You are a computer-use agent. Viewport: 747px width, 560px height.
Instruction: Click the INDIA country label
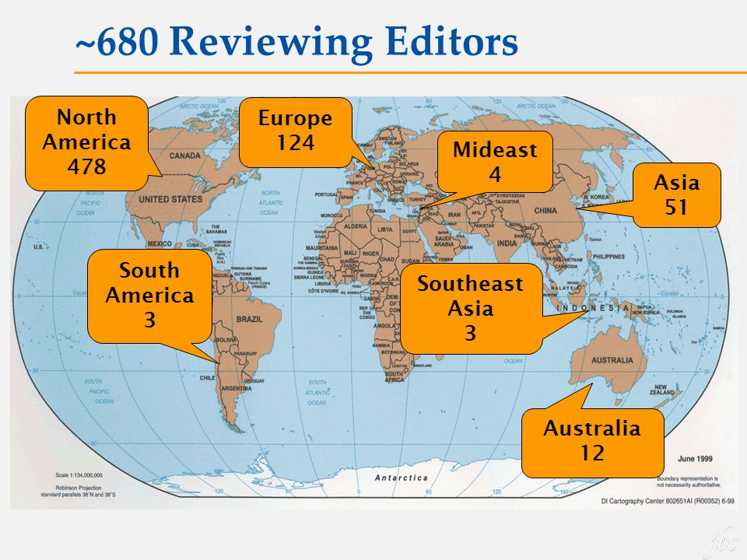(507, 243)
